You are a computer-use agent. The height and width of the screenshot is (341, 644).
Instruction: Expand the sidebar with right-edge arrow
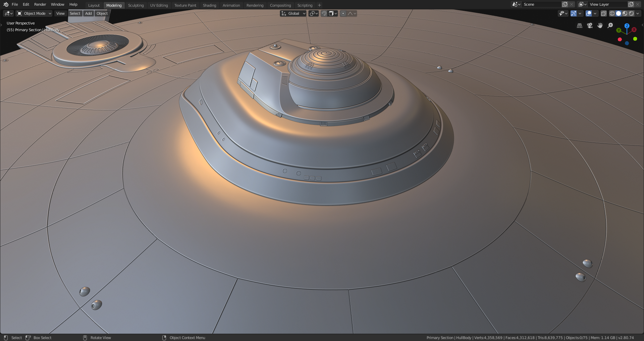coord(642,25)
